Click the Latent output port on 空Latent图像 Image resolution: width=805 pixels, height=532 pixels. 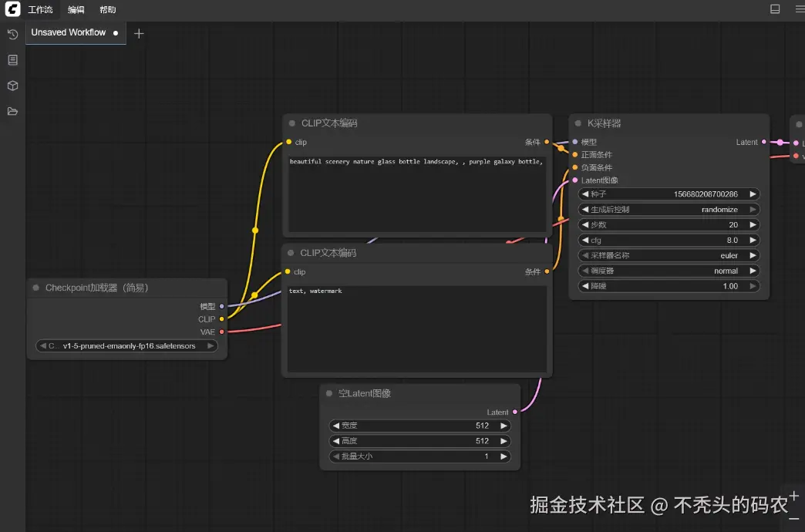point(515,412)
